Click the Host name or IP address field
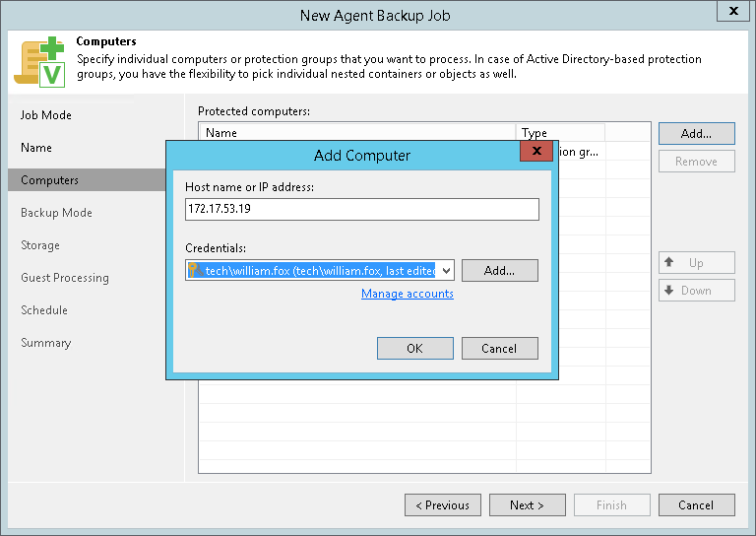Viewport: 756px width, 536px height. click(361, 209)
